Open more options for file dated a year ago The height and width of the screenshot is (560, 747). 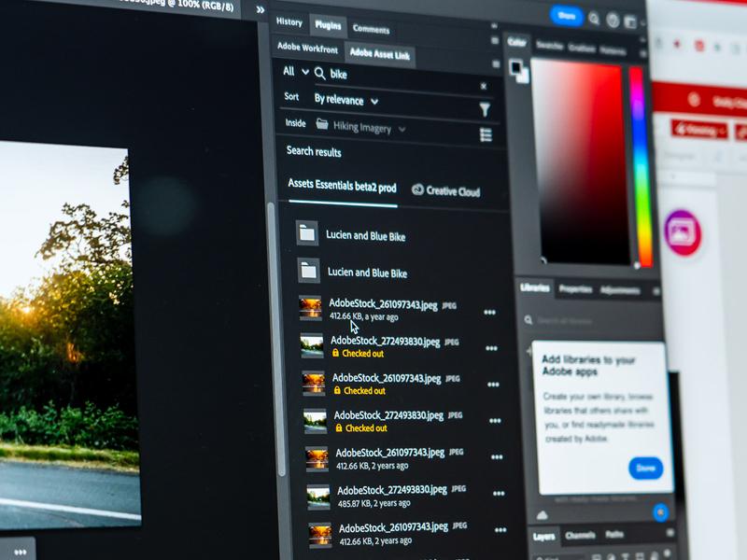coord(489,312)
